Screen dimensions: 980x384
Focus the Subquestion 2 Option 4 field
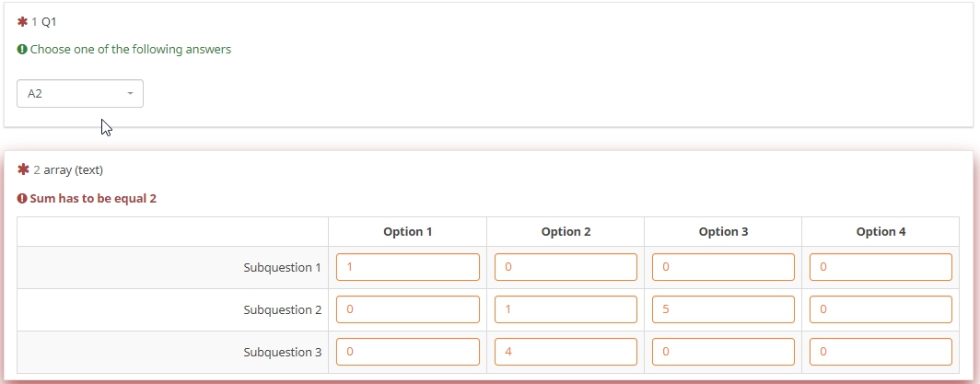(881, 310)
